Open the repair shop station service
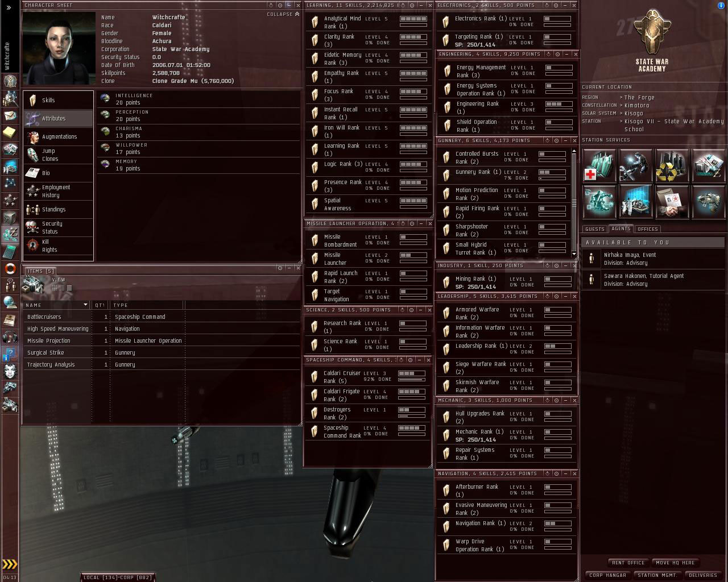Screen dimensions: 728x582 [635, 165]
